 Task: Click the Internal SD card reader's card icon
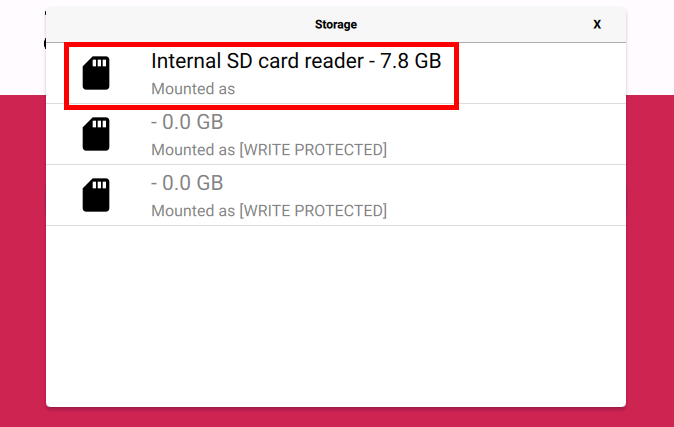coord(96,73)
